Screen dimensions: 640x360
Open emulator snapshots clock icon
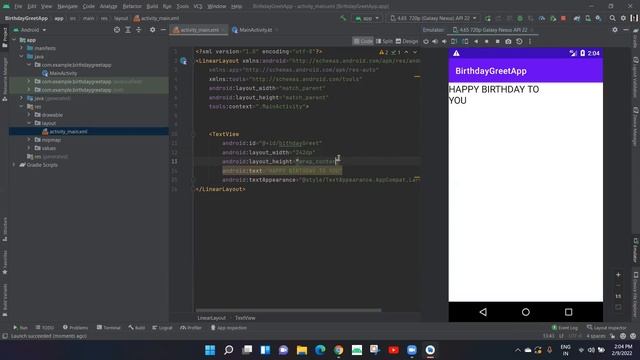pyautogui.click(x=519, y=42)
